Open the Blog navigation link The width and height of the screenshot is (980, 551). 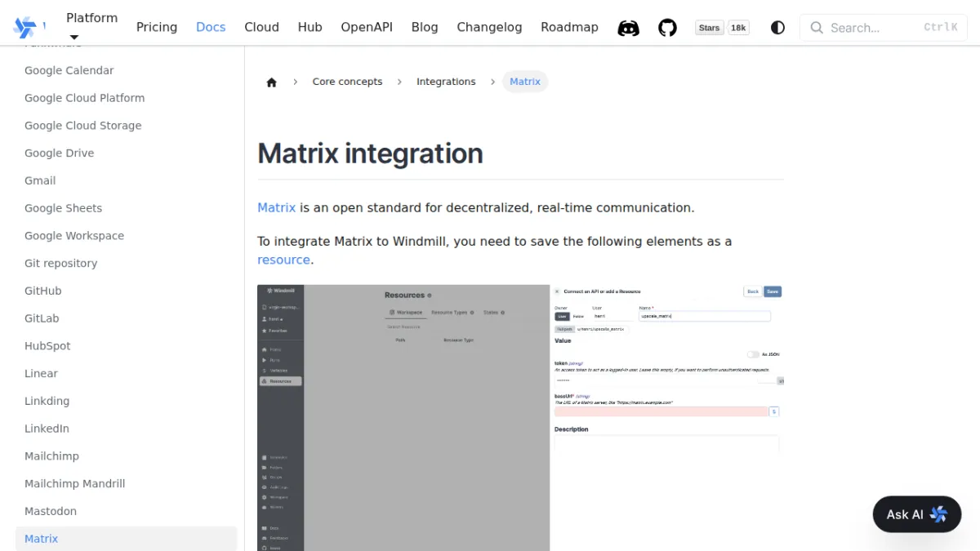(x=425, y=27)
